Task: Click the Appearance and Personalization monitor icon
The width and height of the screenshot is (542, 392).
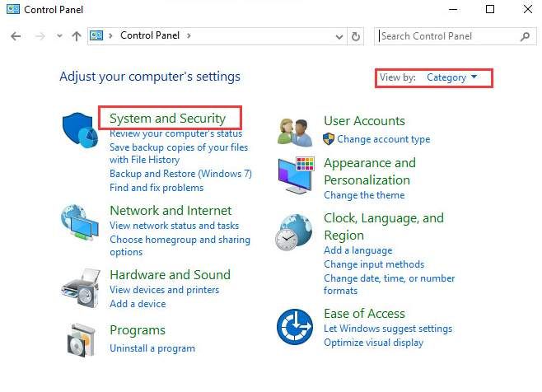Action: 295,173
